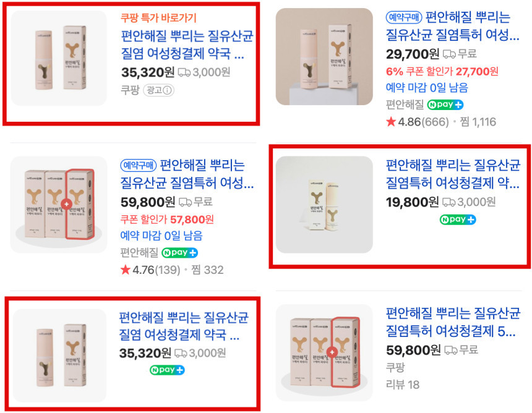Click the 찜 332 wishlist count
The image size is (532, 413).
(x=208, y=270)
